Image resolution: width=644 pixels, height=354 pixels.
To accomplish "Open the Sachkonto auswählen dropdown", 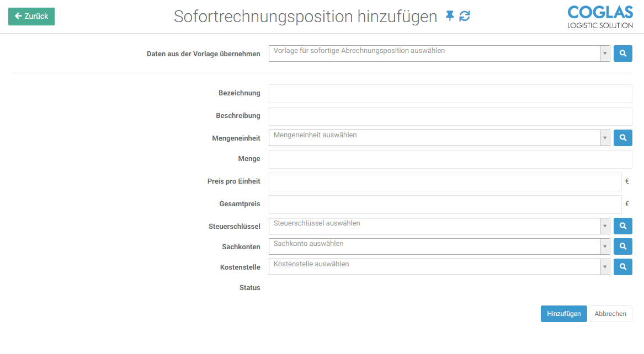I will [434, 246].
